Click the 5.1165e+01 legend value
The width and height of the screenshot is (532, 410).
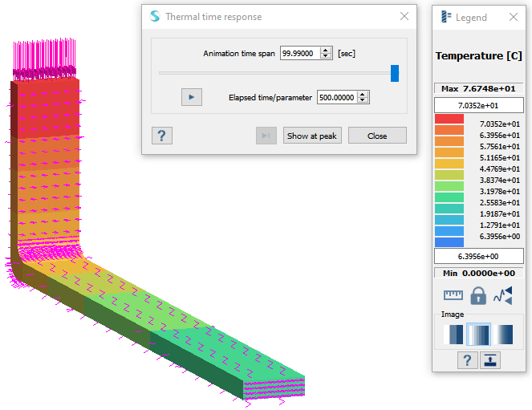click(499, 158)
